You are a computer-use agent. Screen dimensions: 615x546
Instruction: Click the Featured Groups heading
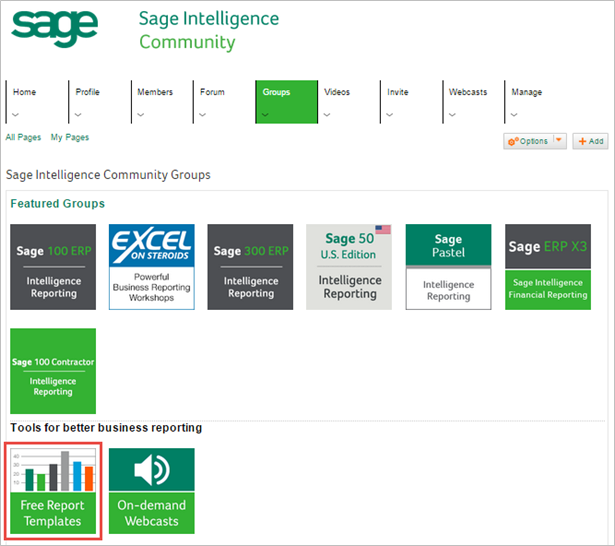tap(58, 204)
